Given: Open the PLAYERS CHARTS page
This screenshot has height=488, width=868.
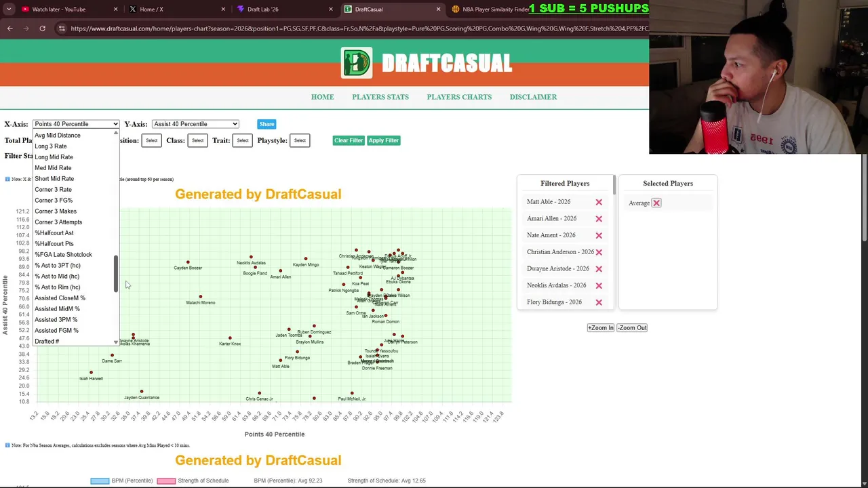Looking at the screenshot, I should click(x=459, y=97).
